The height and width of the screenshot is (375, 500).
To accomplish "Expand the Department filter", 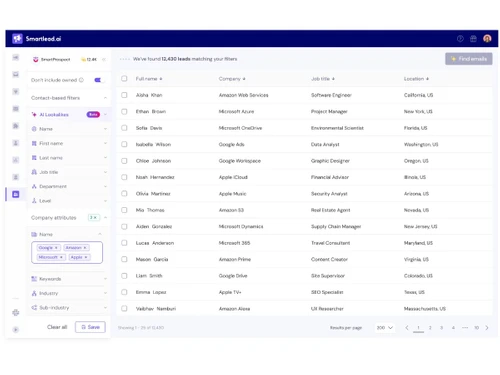I will point(105,186).
